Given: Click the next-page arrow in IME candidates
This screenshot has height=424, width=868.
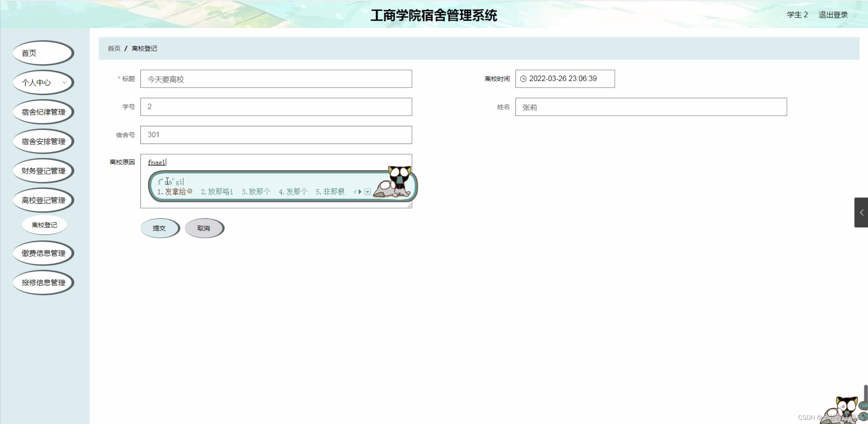Looking at the screenshot, I should (x=360, y=192).
